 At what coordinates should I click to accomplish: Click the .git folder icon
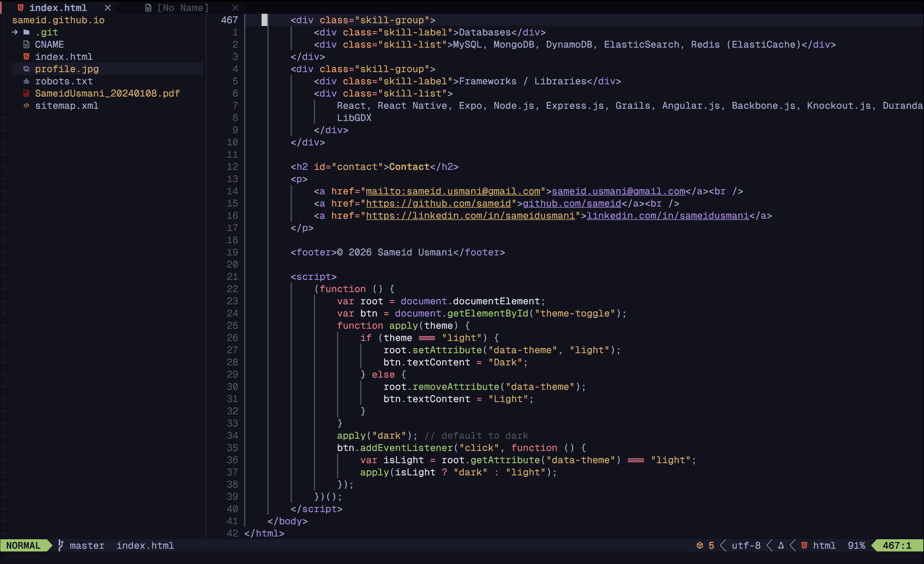click(x=26, y=32)
